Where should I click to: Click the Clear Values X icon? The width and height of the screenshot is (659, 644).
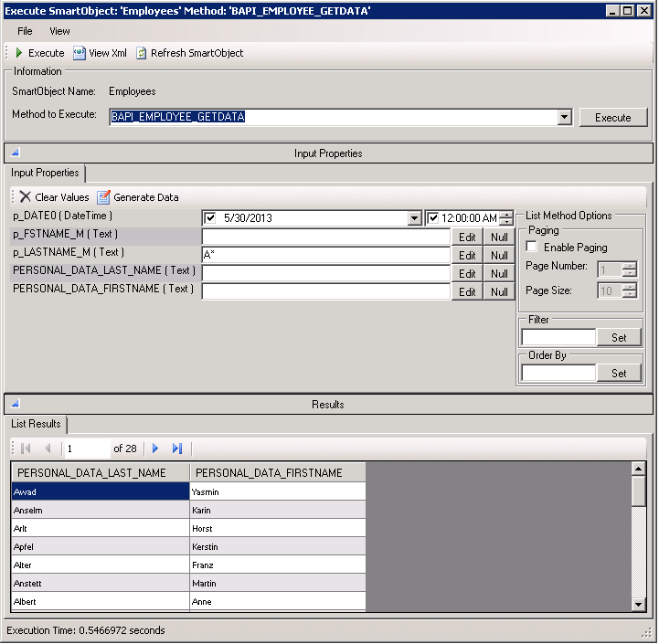click(26, 197)
